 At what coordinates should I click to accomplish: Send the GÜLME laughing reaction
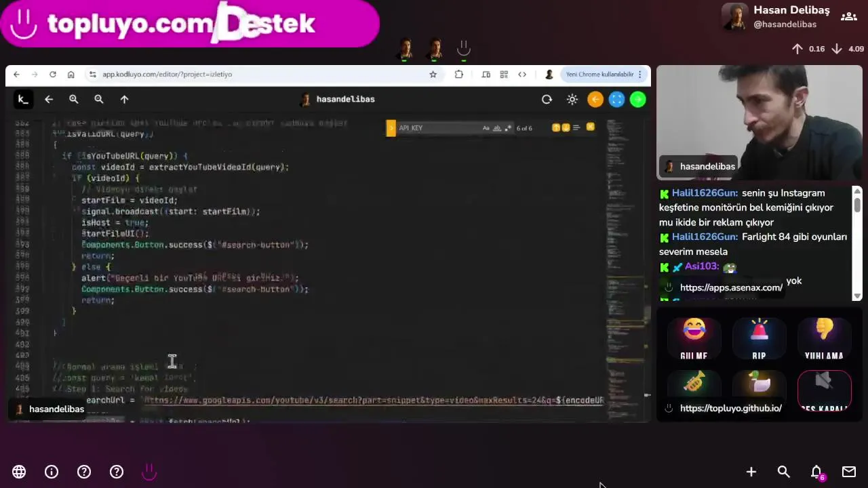pos(694,340)
